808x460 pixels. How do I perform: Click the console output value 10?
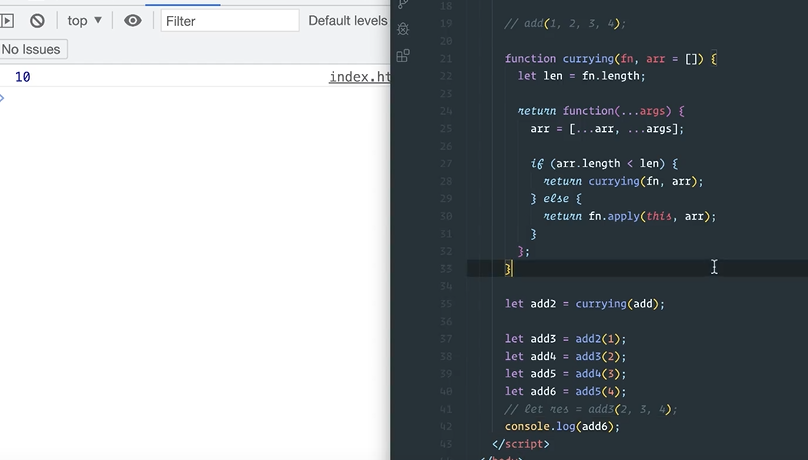(x=23, y=77)
